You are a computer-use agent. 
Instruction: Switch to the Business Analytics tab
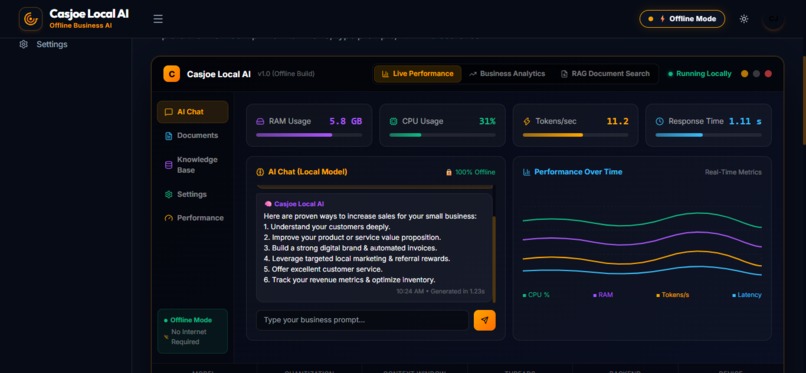click(507, 73)
